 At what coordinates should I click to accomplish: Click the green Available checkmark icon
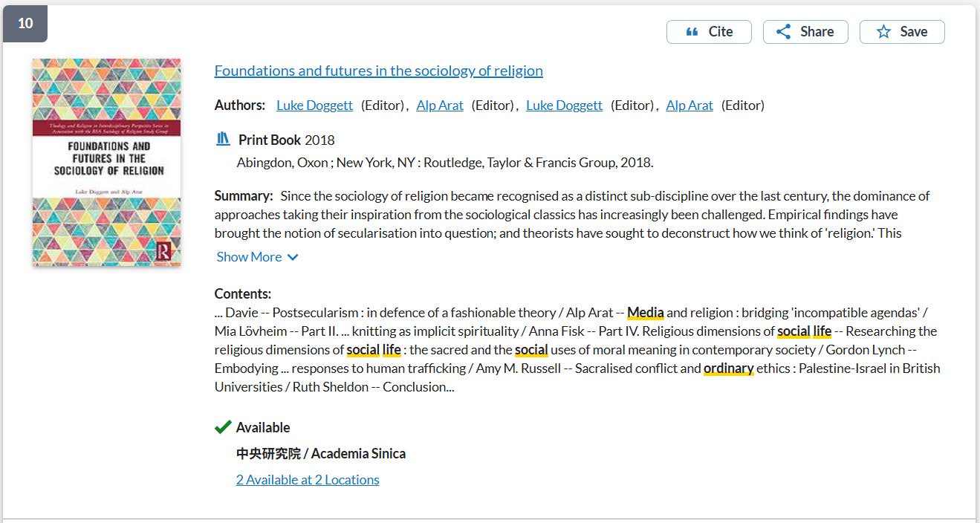[223, 427]
